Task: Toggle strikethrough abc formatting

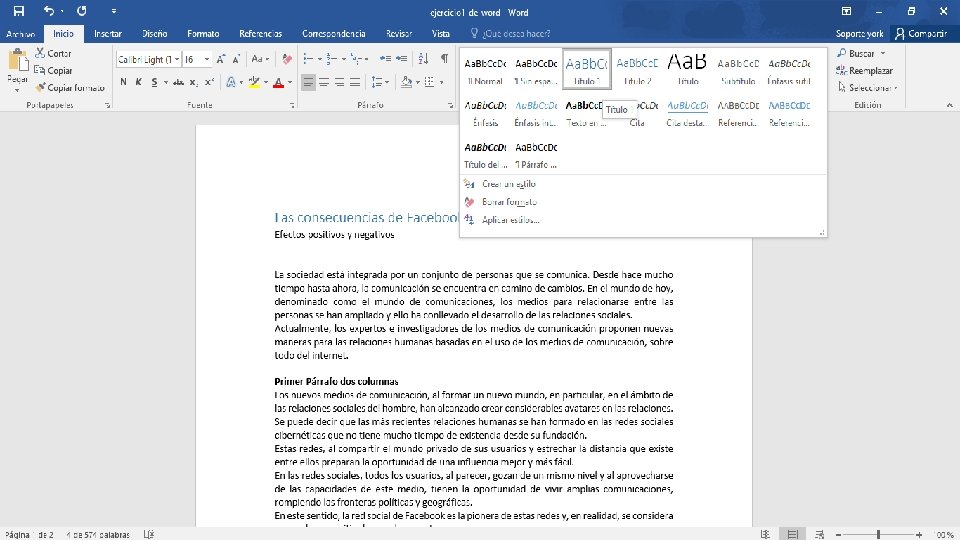Action: coord(178,82)
